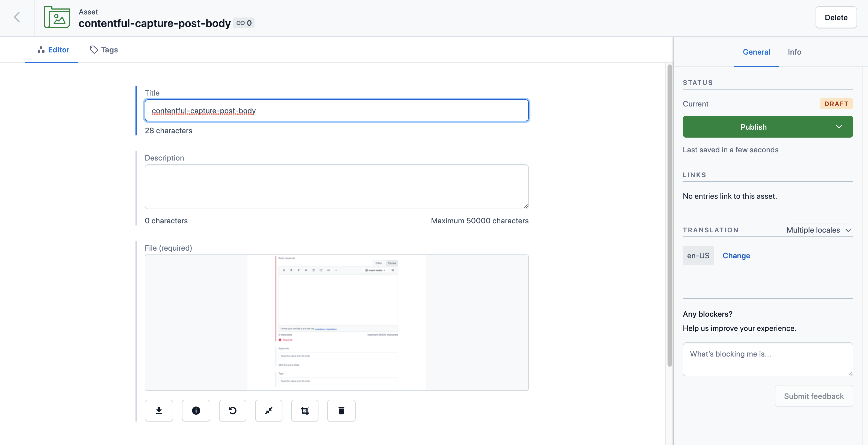The image size is (868, 445).
Task: Click the green Publish button
Action: tap(753, 127)
